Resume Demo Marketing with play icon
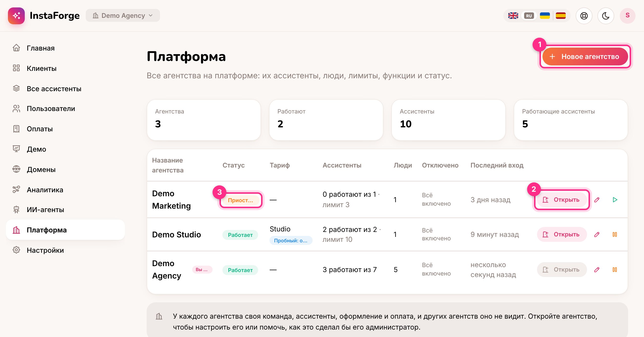This screenshot has height=337, width=644. [615, 200]
